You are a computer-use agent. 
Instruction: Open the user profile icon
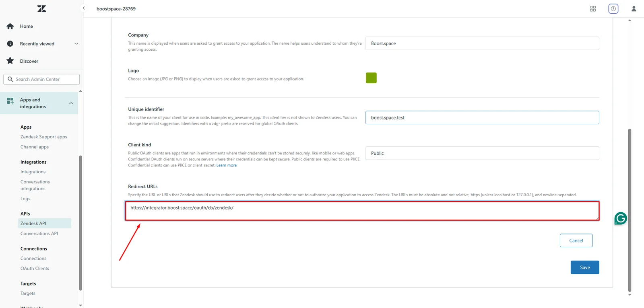click(x=634, y=9)
